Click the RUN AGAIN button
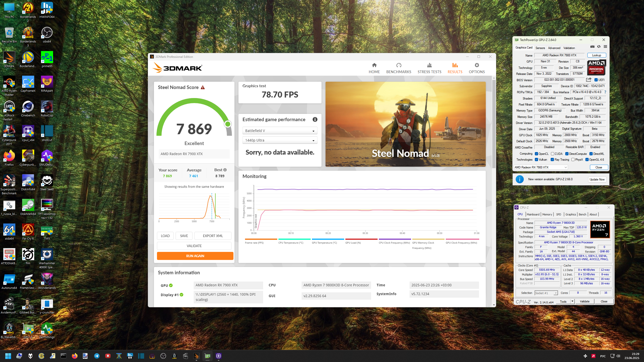Image resolution: width=644 pixels, height=362 pixels. point(195,256)
